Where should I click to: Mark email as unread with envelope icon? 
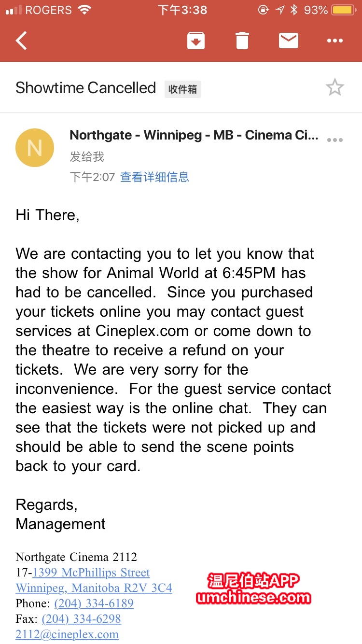[289, 41]
